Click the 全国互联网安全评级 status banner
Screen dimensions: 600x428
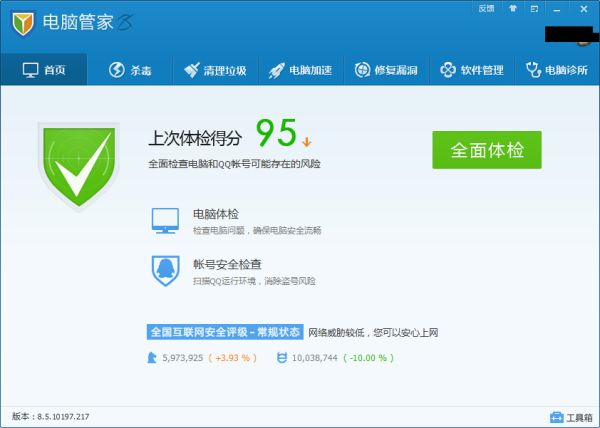tap(225, 332)
